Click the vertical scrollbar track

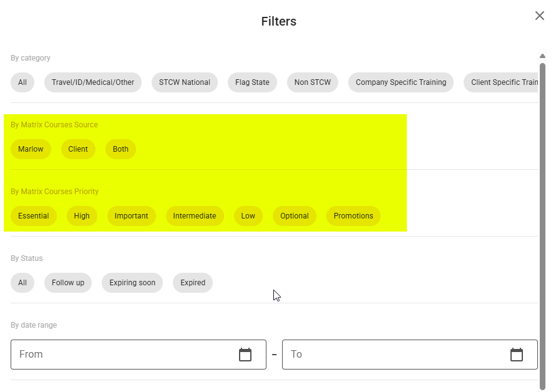coord(542,227)
